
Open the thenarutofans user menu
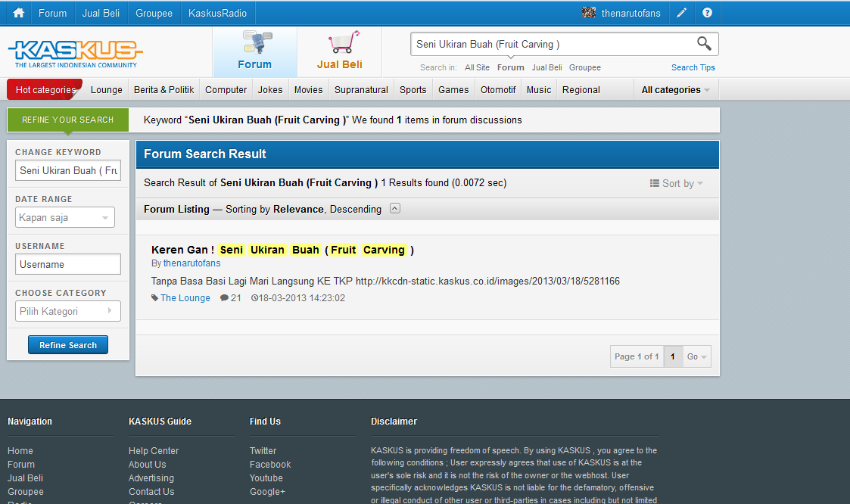(x=630, y=13)
